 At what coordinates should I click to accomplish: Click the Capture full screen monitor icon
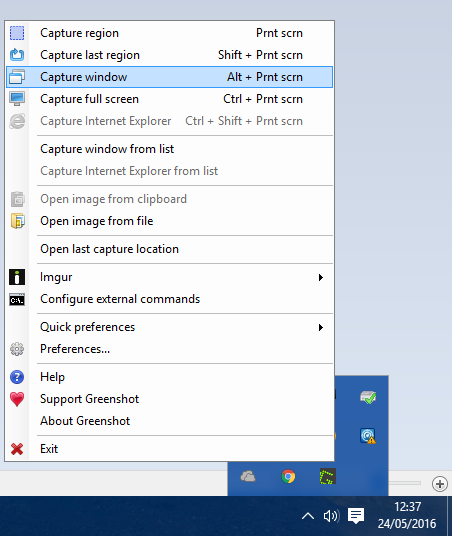[17, 99]
